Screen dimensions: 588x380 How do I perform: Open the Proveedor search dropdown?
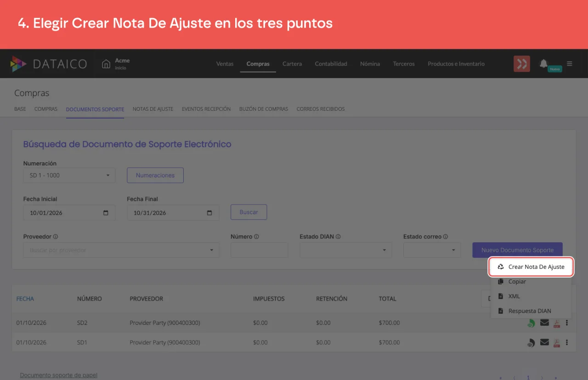(x=121, y=250)
